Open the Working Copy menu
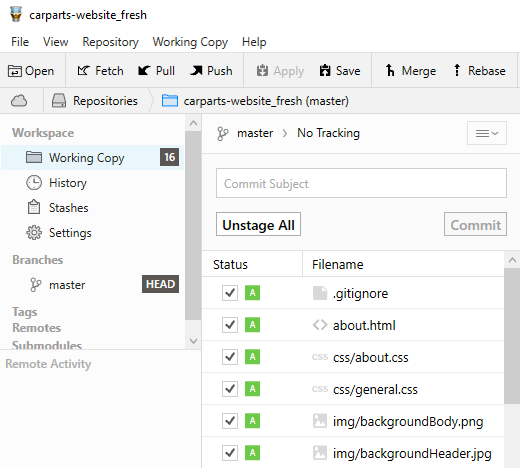This screenshot has height=468, width=520. (190, 42)
